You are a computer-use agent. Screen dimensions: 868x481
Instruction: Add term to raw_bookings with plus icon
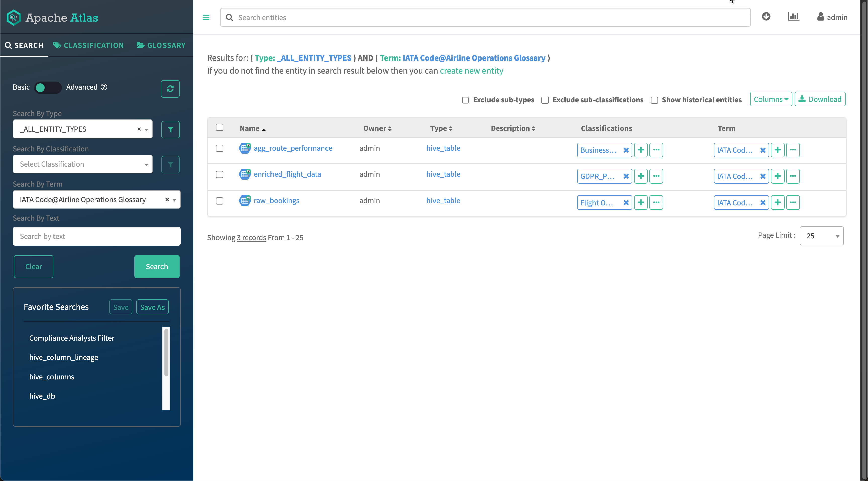click(x=777, y=202)
